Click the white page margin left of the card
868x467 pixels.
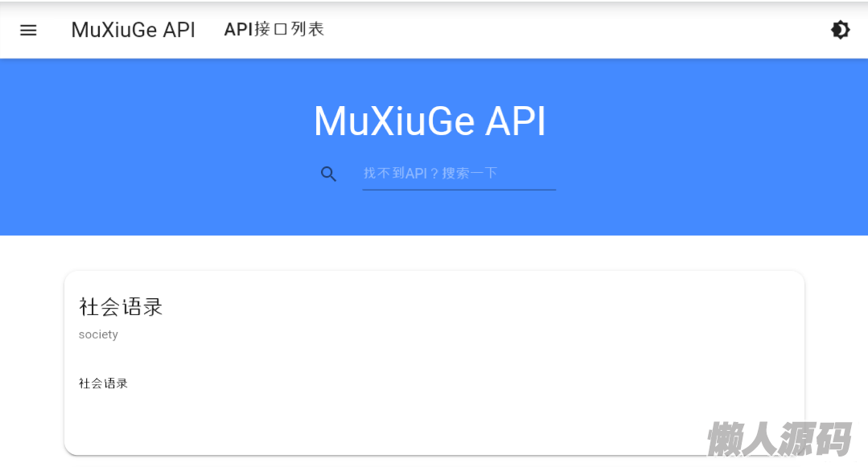32,362
